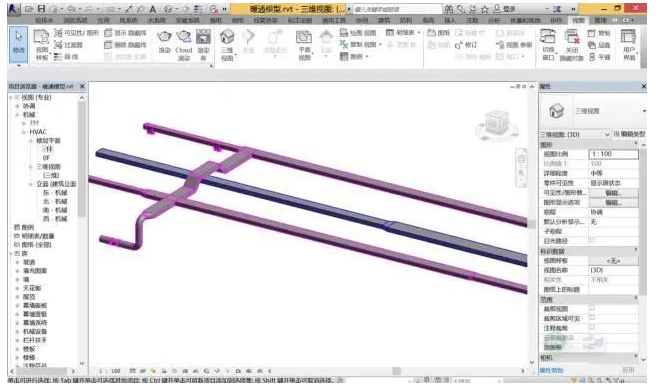
Task: Expand the Families 坡道 tree node
Action: click(18, 262)
